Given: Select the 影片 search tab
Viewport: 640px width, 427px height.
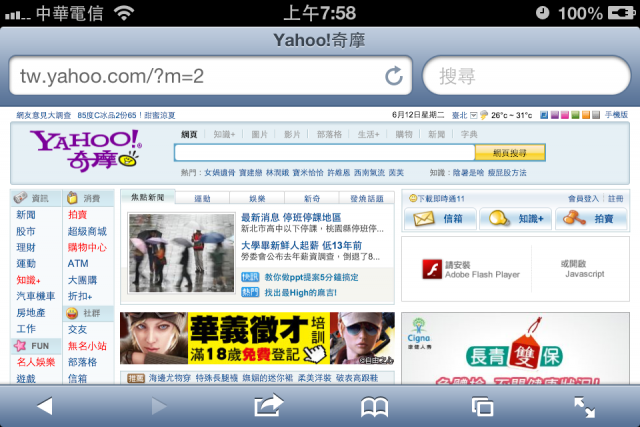Looking at the screenshot, I should 292,134.
